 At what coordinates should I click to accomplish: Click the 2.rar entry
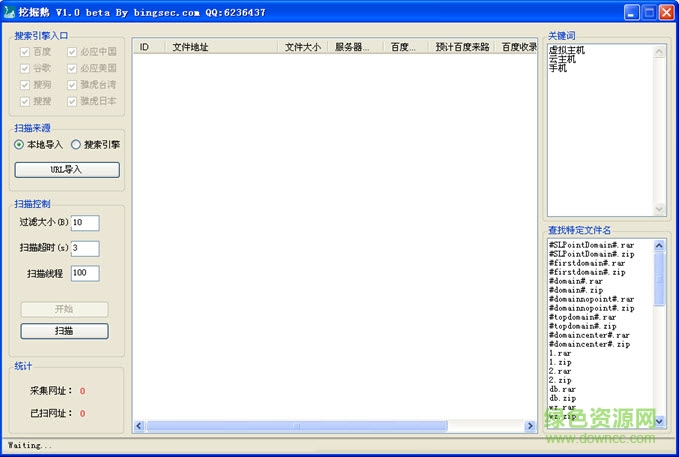(560, 372)
